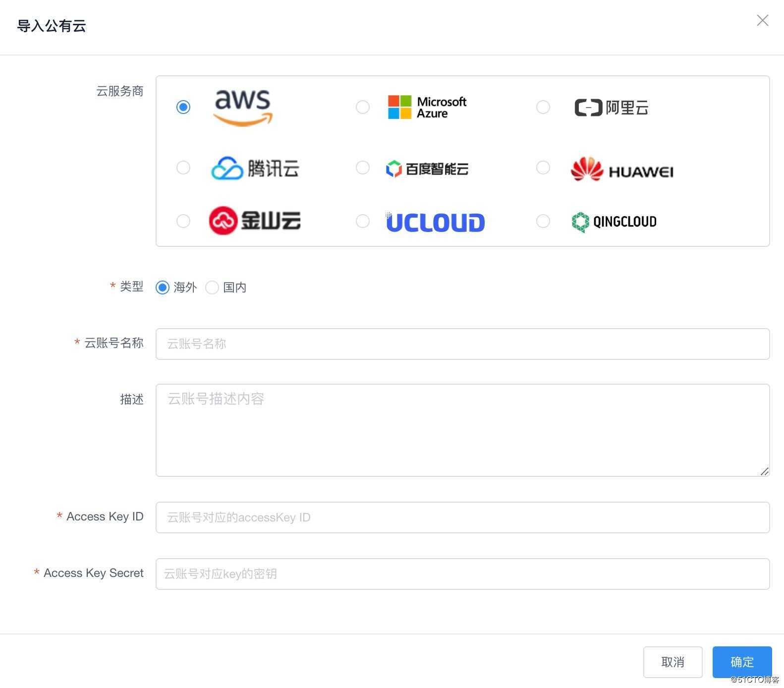Focus the 云账号名称 input field
This screenshot has height=688, width=784.
pyautogui.click(x=462, y=344)
